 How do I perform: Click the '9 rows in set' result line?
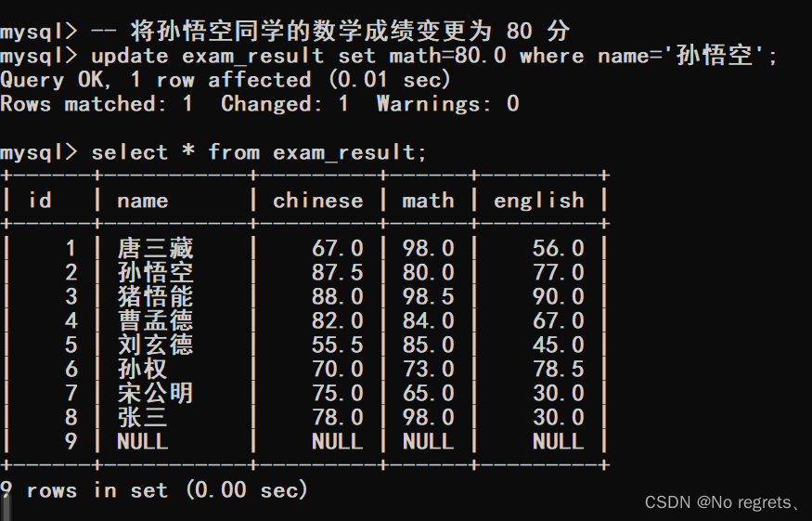click(154, 490)
